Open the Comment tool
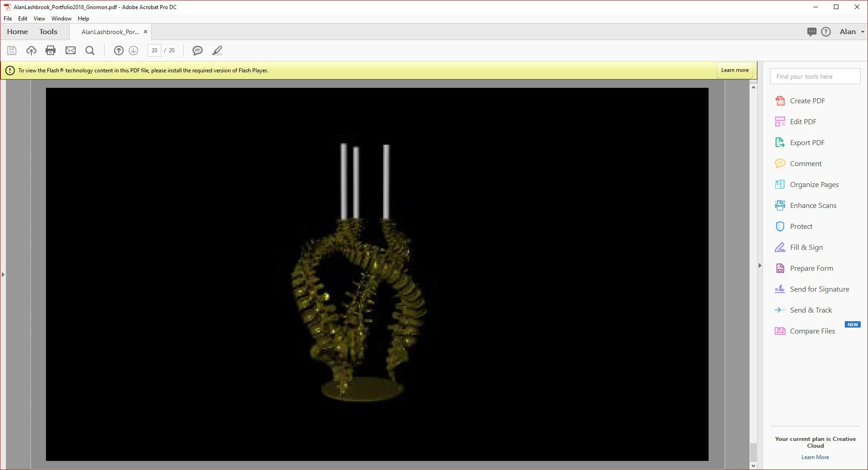868x470 pixels. click(799, 164)
